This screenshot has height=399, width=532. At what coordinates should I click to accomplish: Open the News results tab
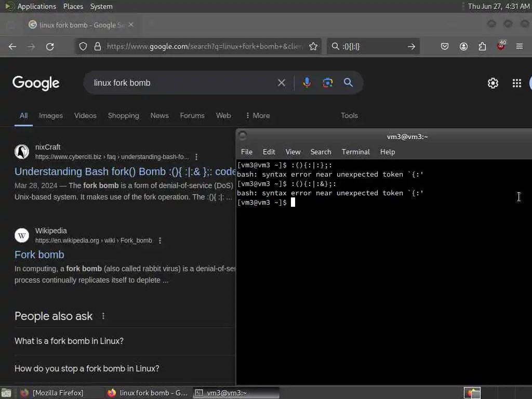click(x=159, y=116)
